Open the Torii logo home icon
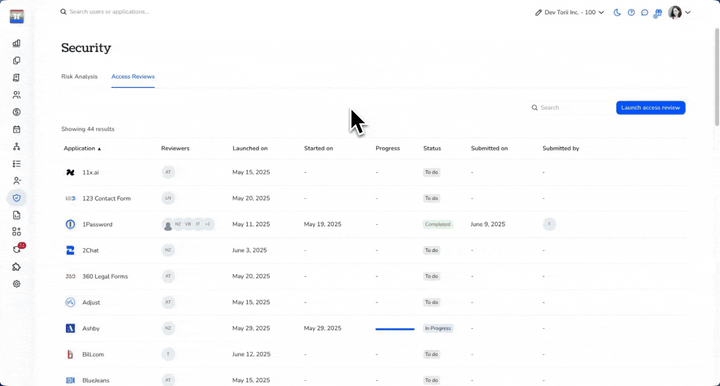The image size is (720, 386). coord(17,17)
